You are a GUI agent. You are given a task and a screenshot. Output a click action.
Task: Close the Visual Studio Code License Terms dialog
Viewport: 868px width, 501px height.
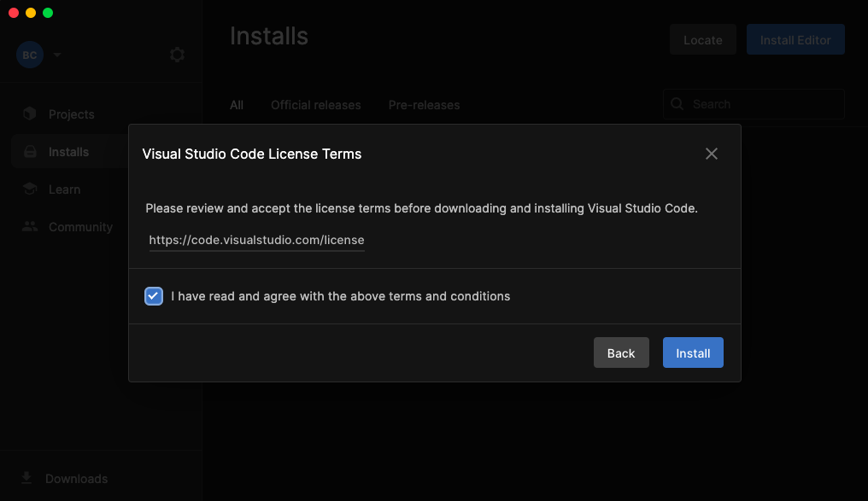pos(712,154)
